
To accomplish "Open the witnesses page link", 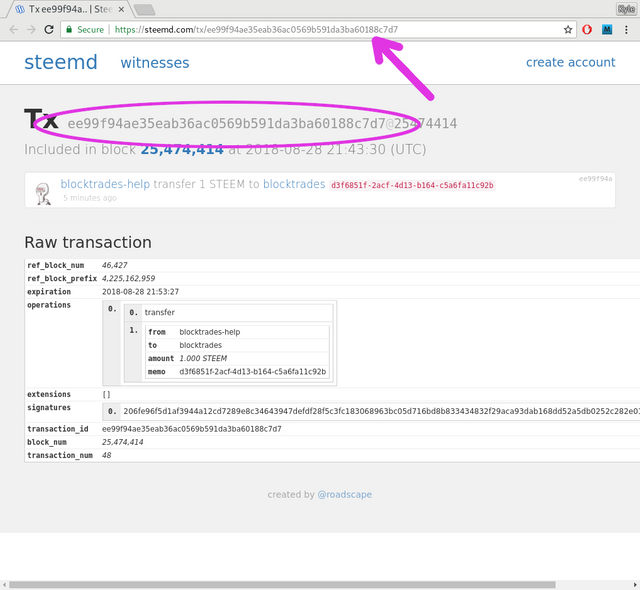I will coord(155,63).
